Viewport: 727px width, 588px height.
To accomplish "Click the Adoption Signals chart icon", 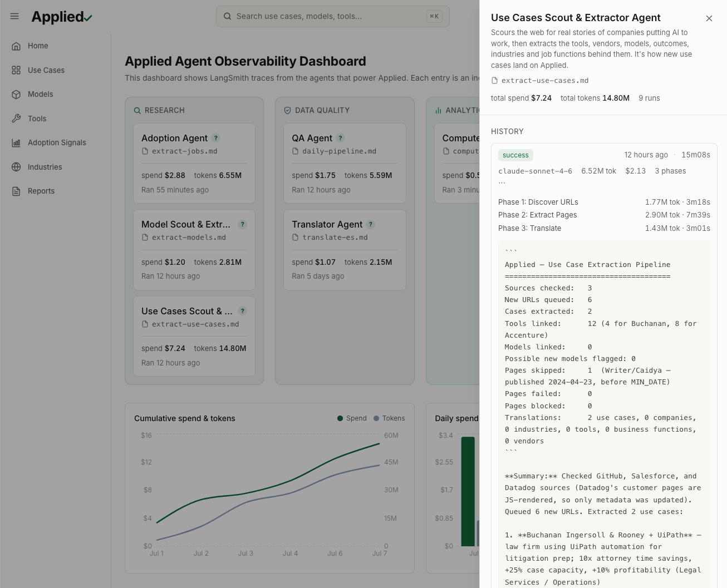I will [16, 143].
